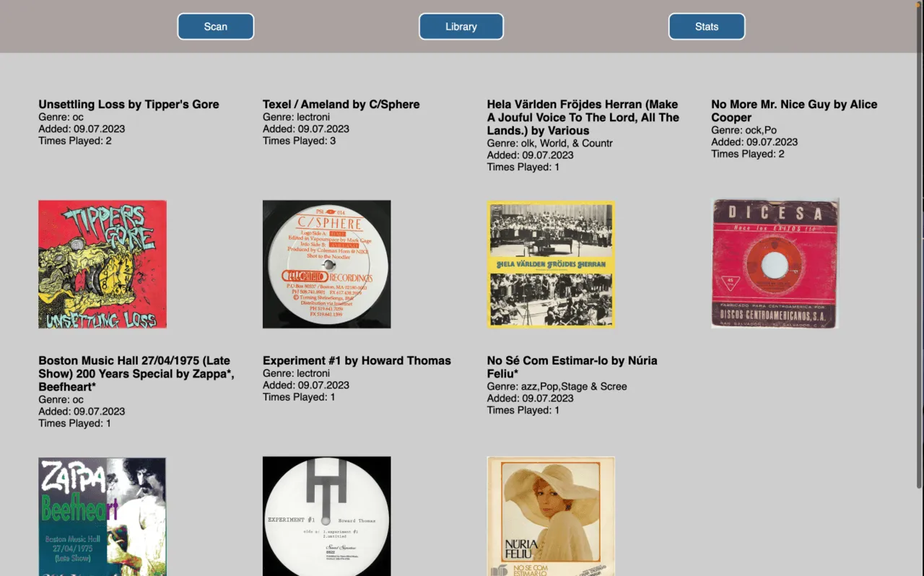Click the Núria Feliu album cover
Image resolution: width=924 pixels, height=576 pixels.
pos(551,517)
